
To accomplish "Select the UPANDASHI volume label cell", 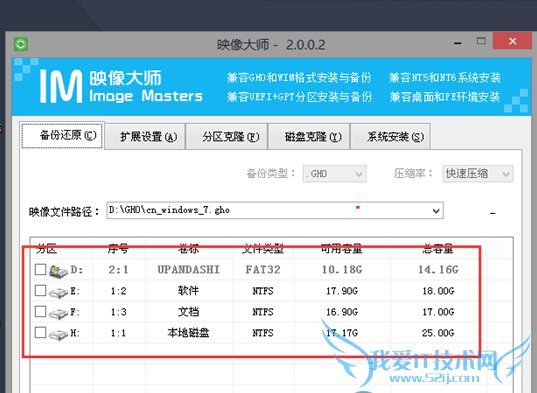I will pyautogui.click(x=188, y=270).
